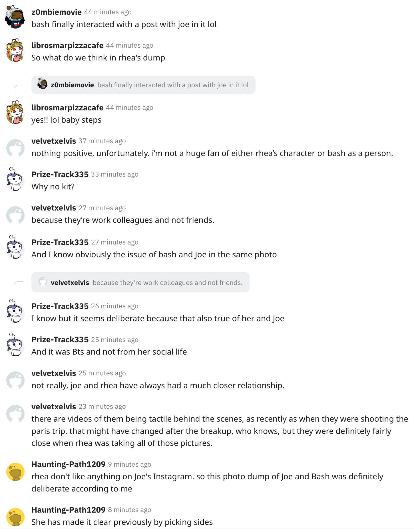Viewport: 414px width, 532px height.
Task: Click '37 minutes ago' timestamp on velvetxelvis message
Action: [x=102, y=141]
